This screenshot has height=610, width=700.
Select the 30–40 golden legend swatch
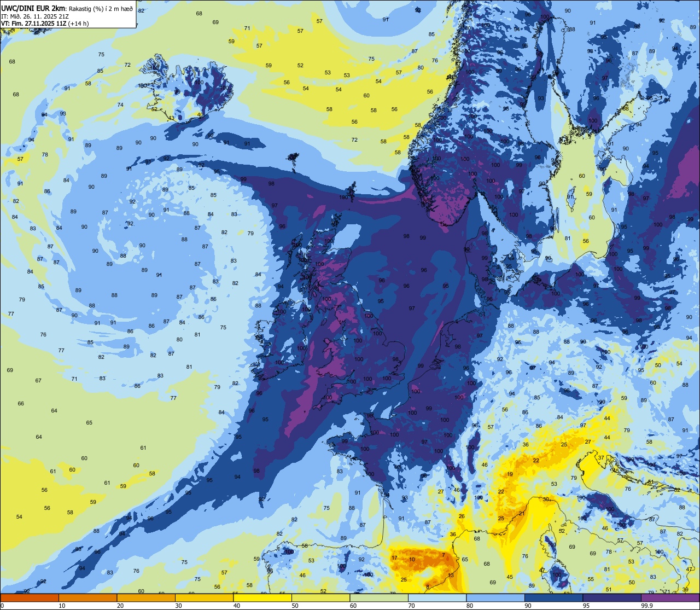click(x=204, y=598)
